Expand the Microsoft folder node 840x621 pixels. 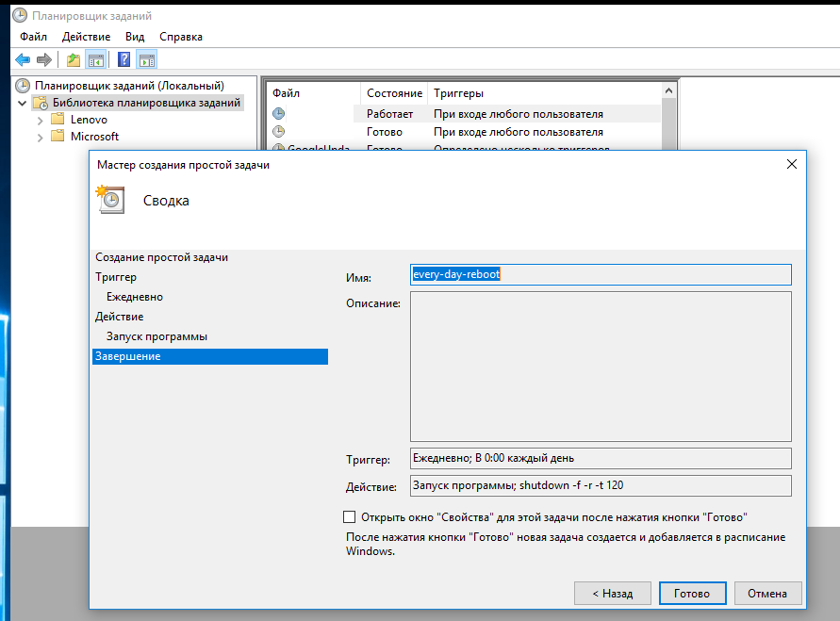click(x=40, y=138)
